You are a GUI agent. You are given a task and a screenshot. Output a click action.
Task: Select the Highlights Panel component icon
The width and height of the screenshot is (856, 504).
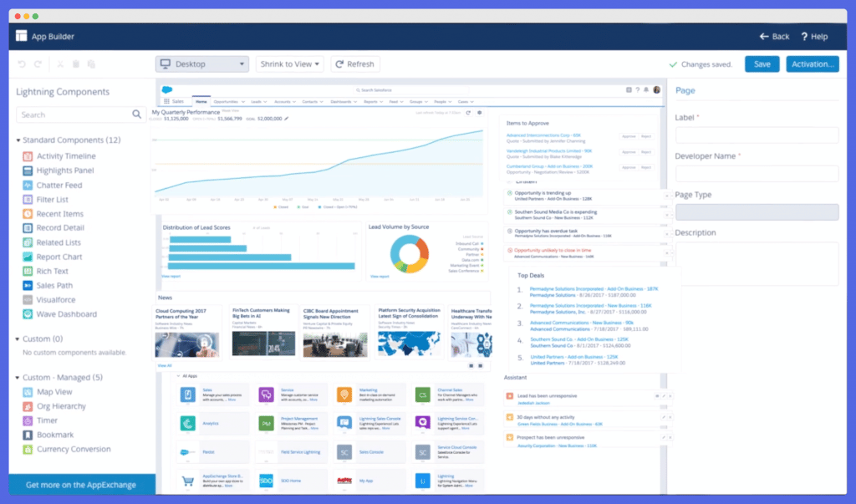(28, 171)
